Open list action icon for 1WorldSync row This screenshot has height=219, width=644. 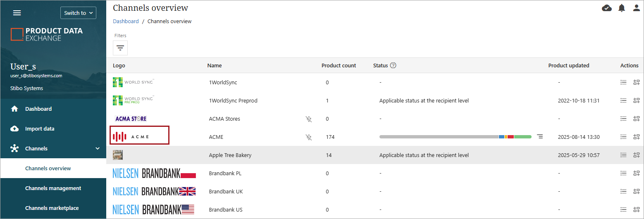[623, 82]
